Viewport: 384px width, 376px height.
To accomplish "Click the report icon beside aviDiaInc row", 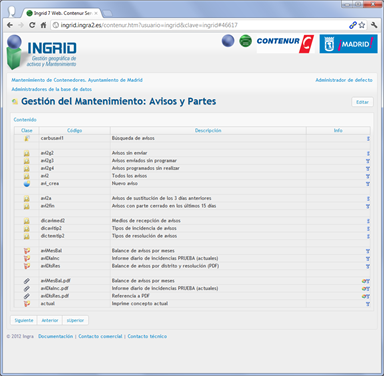I will (27, 258).
